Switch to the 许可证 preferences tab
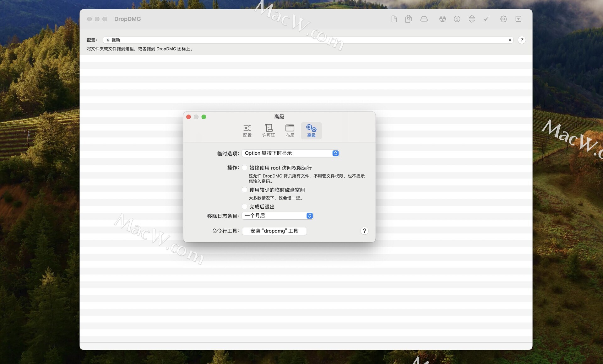The image size is (603, 364). pos(269,131)
